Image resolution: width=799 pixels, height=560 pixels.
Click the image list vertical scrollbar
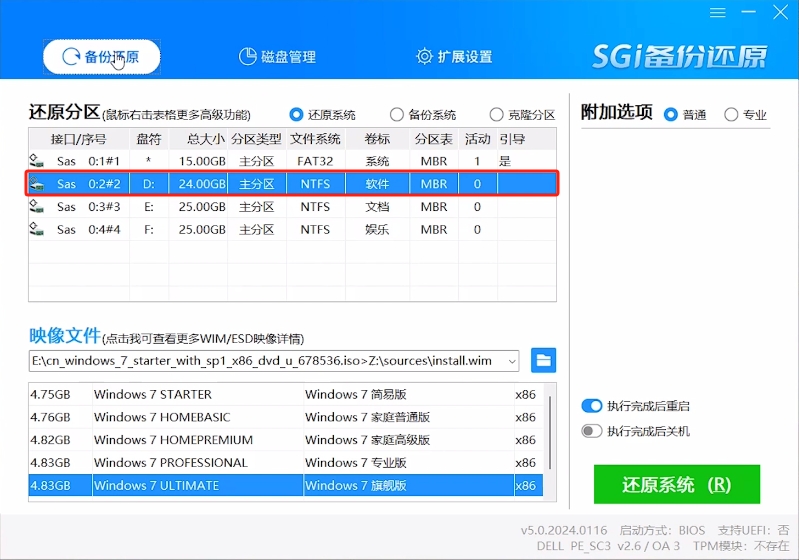(550, 433)
